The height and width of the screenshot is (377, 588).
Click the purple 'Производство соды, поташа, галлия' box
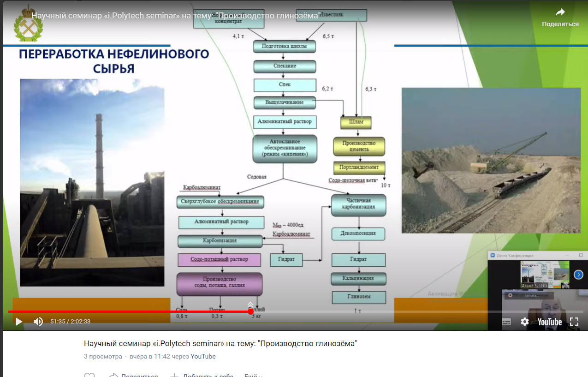tap(220, 284)
